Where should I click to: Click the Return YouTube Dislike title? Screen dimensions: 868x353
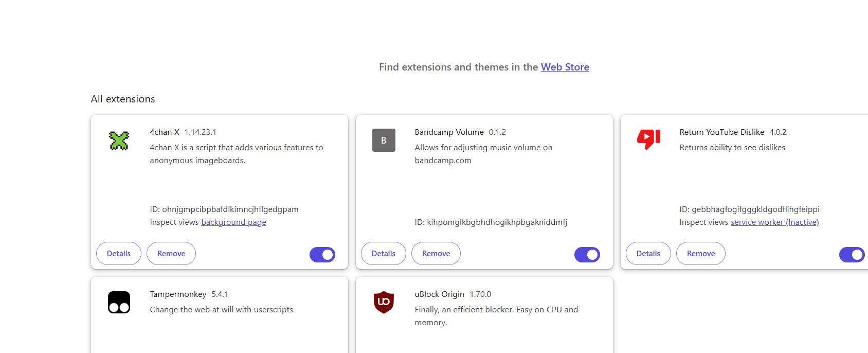point(722,132)
